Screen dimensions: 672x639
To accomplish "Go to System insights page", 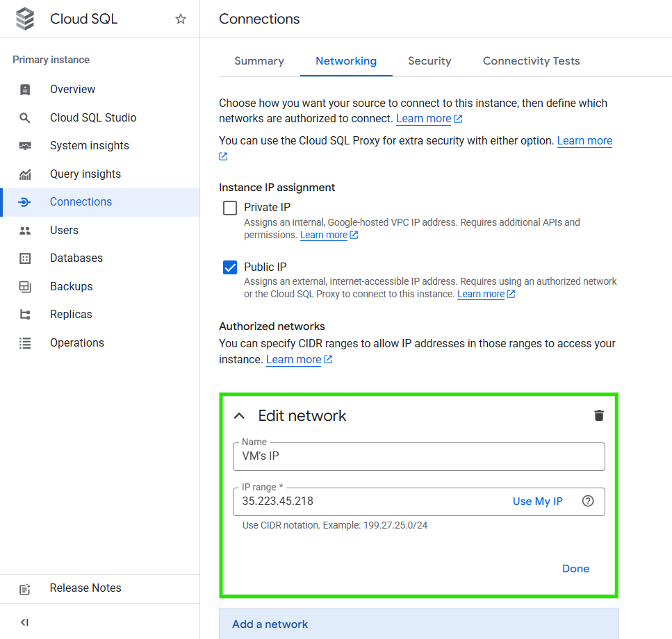I will coord(89,146).
